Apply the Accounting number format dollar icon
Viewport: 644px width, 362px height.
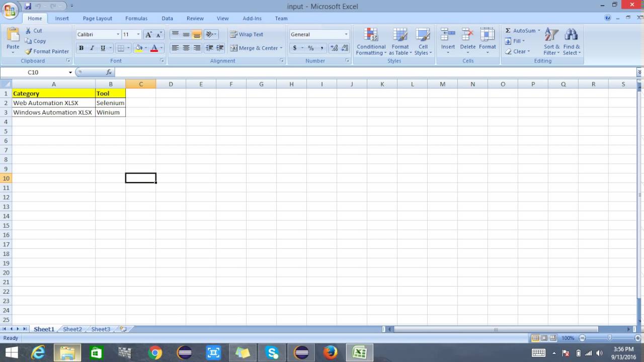[x=294, y=48]
